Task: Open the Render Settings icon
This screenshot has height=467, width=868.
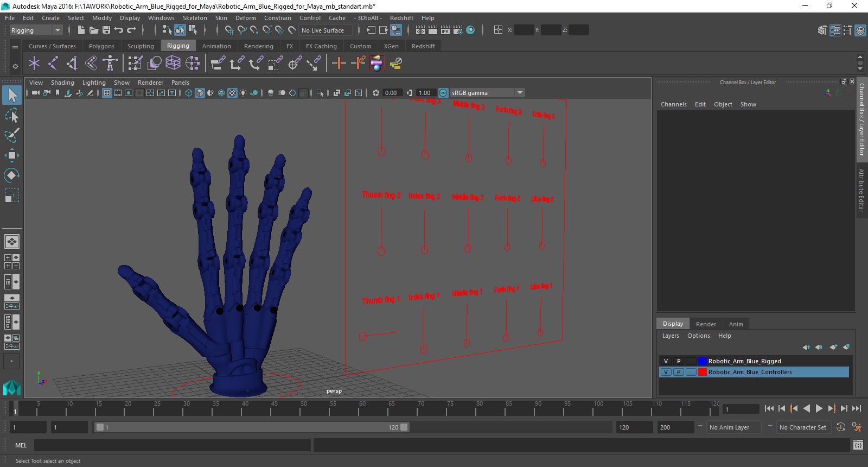Action: coord(457,30)
